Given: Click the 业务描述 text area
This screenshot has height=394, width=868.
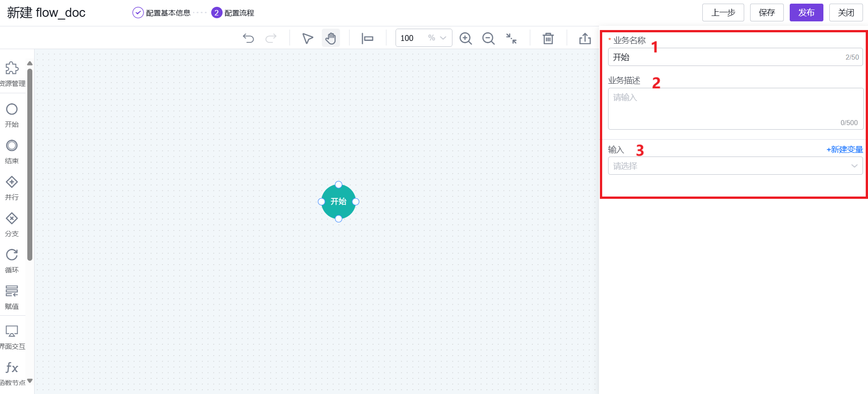Looking at the screenshot, I should coord(735,108).
